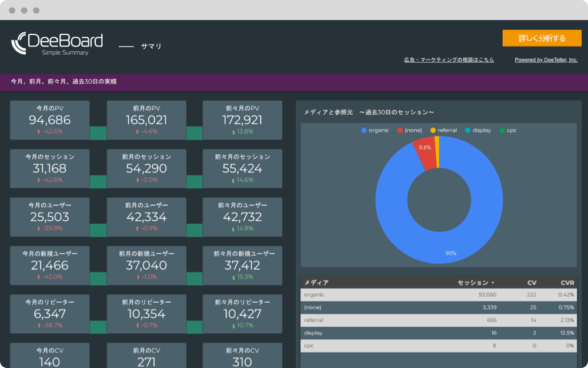This screenshot has height=368, width=588.
Task: Click the 前月のセッション scorecard
Action: click(146, 168)
